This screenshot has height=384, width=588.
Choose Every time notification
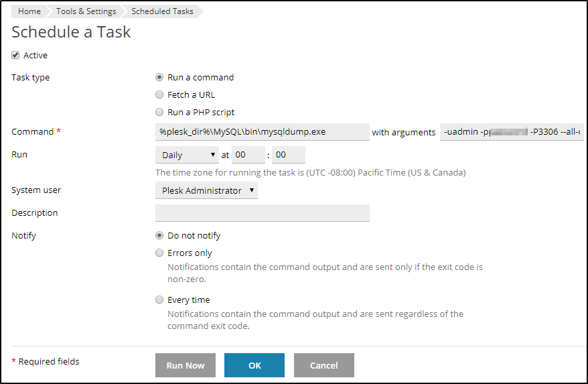click(x=159, y=300)
